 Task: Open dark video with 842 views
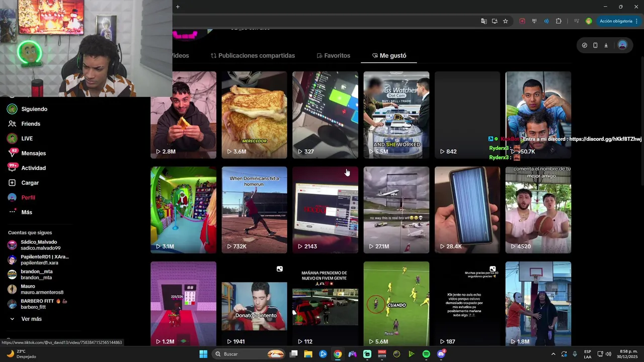click(467, 115)
